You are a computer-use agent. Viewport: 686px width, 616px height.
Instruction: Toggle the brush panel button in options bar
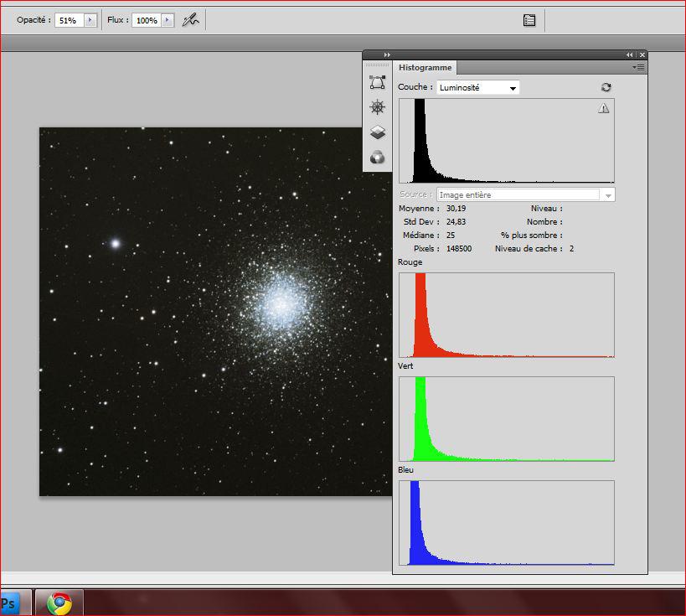click(x=529, y=20)
